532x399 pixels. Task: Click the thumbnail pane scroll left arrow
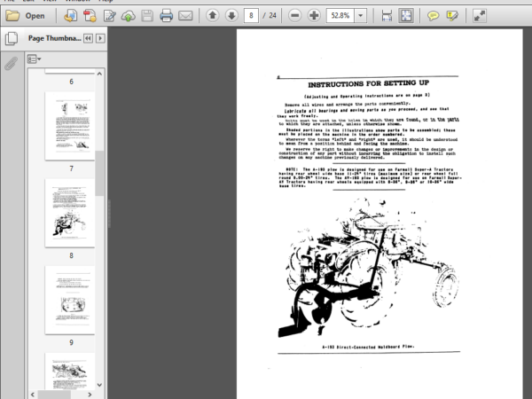[x=33, y=395]
